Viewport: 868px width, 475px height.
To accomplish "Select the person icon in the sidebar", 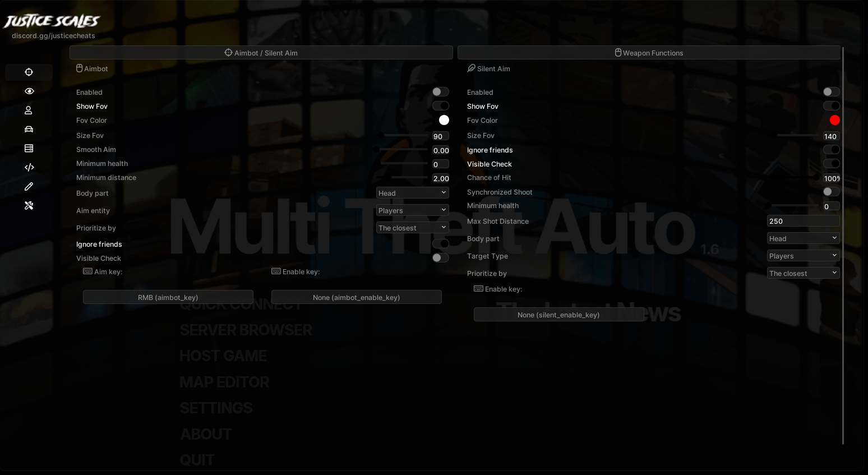I will 29,110.
